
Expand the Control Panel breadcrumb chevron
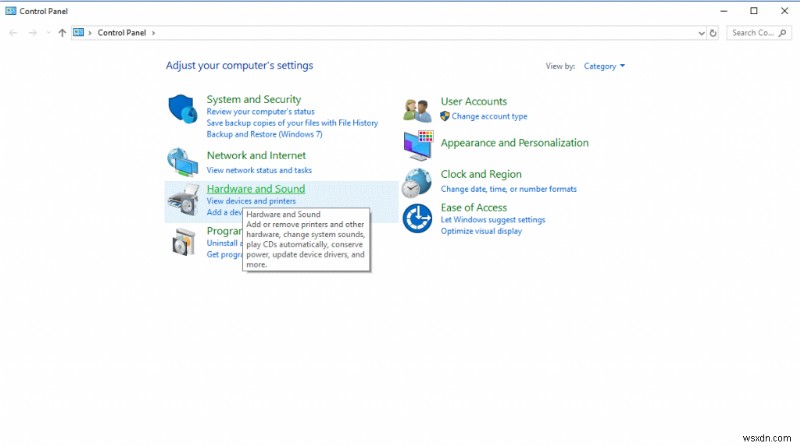pos(153,33)
